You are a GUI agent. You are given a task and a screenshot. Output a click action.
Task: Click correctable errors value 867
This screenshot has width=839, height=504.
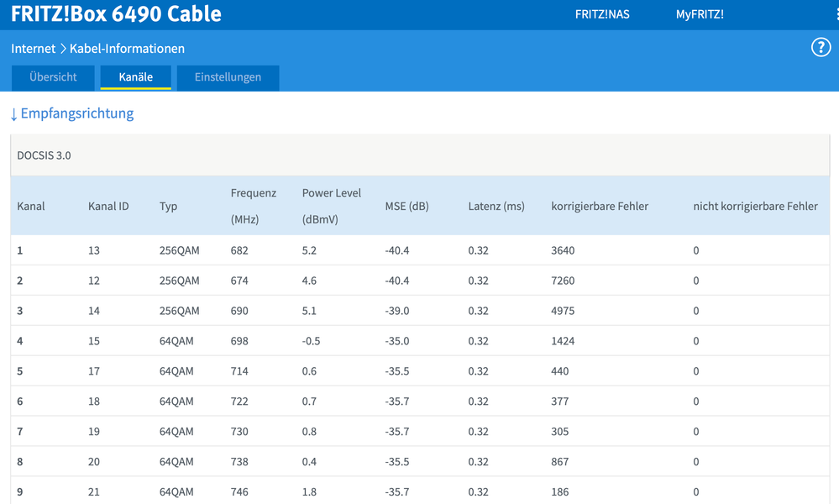click(x=559, y=462)
